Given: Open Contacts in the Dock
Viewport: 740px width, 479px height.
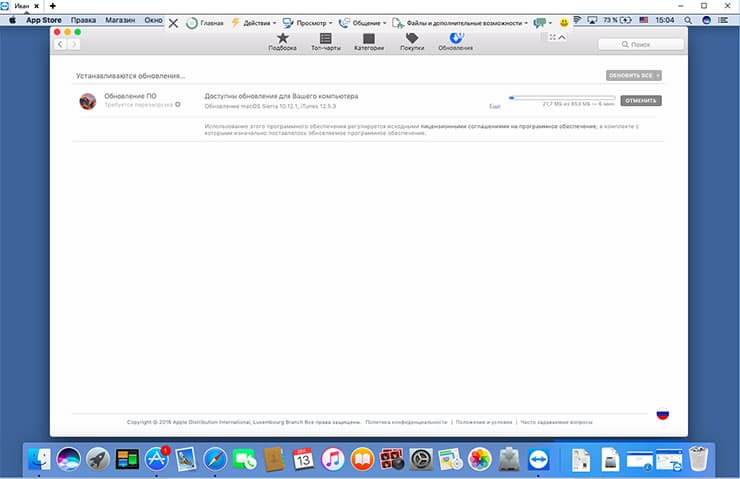Looking at the screenshot, I should 274,459.
